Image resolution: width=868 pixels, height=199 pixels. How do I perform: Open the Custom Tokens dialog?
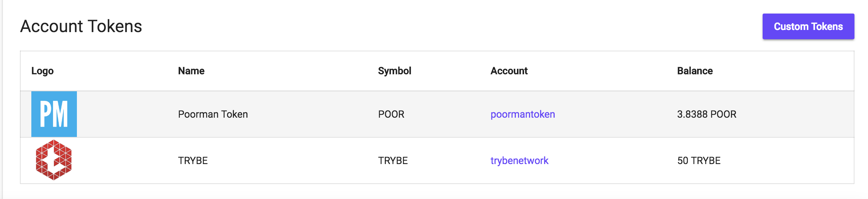808,26
